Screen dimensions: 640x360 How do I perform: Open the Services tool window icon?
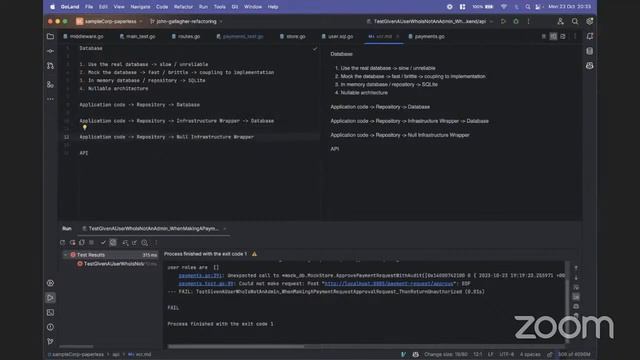[x=50, y=283]
